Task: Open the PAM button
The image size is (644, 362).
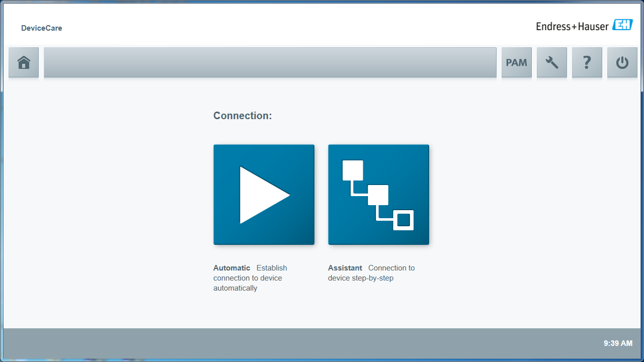Action: point(516,62)
